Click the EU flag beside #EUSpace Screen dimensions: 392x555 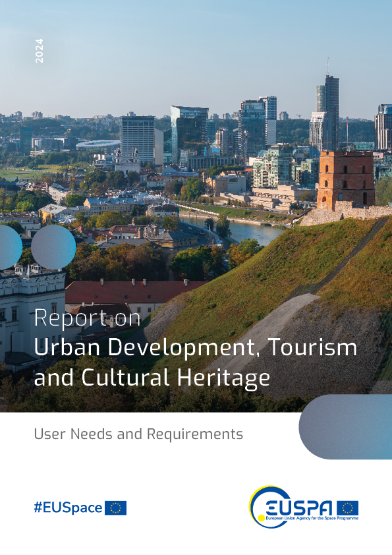[x=116, y=508]
